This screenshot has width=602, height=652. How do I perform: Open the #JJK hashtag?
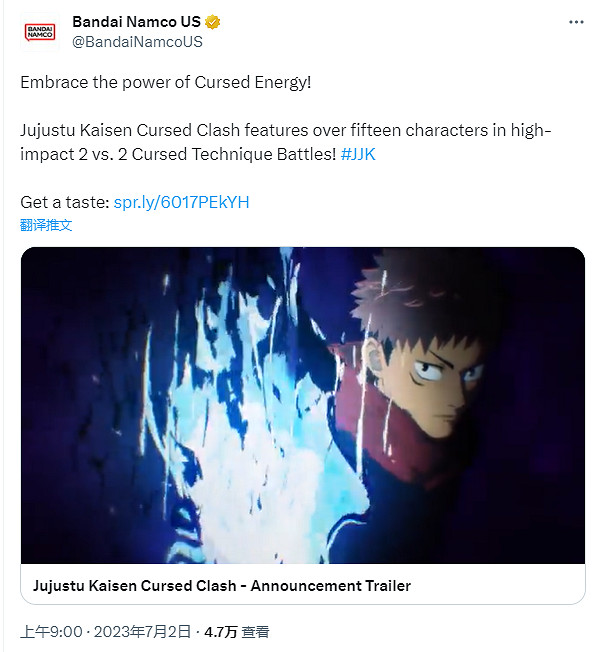click(x=358, y=155)
